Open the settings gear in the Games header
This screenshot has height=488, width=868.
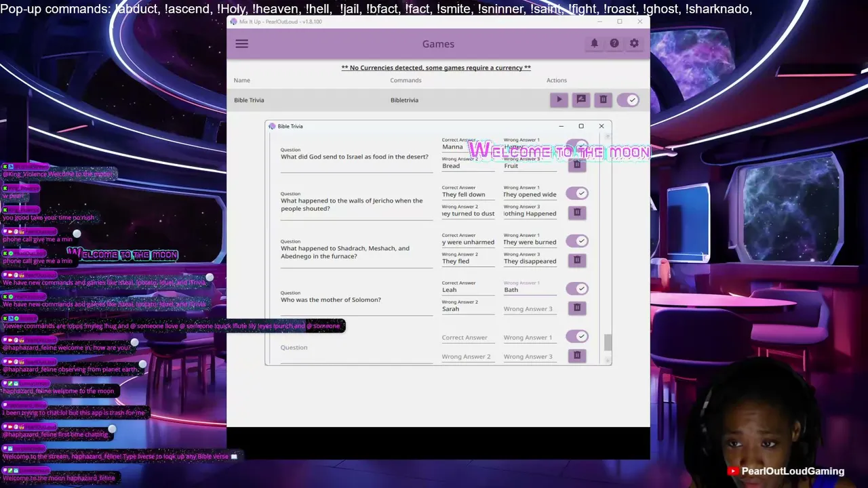[x=634, y=43]
